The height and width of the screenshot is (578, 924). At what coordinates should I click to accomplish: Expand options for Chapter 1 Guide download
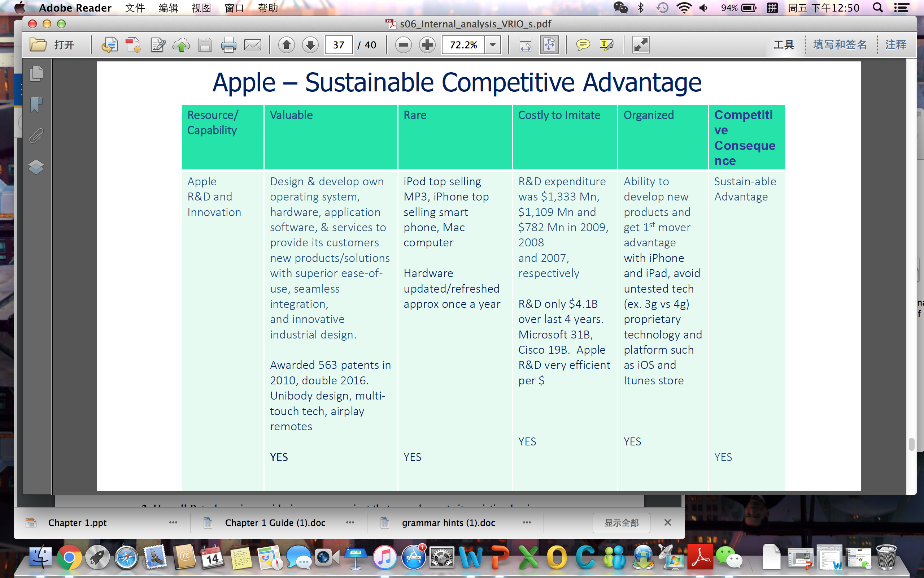350,523
